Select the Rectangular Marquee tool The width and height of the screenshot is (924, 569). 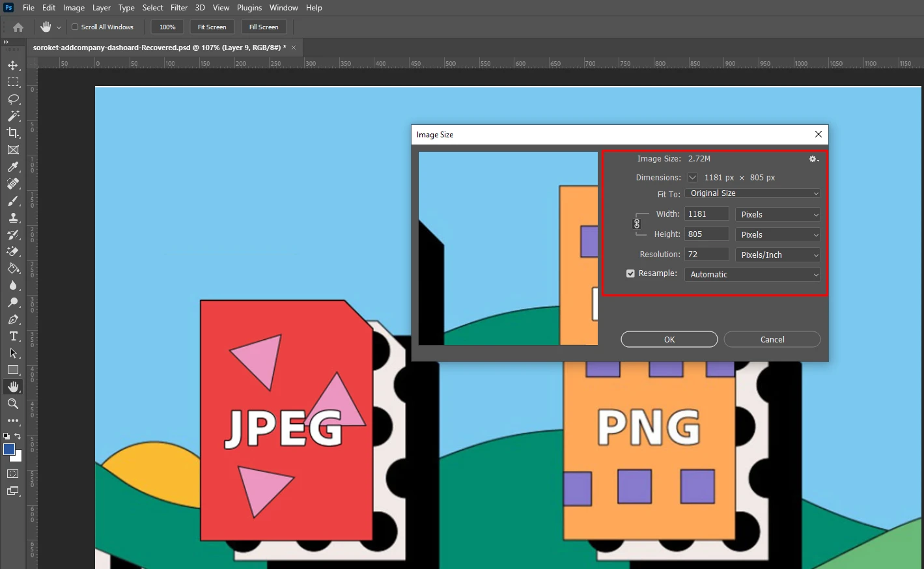click(13, 82)
